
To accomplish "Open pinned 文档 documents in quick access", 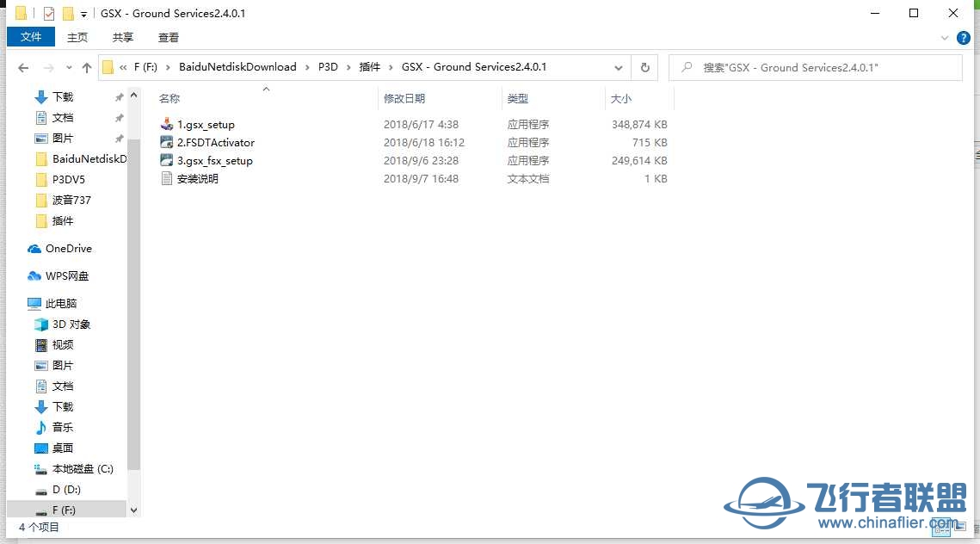I will pos(54,118).
